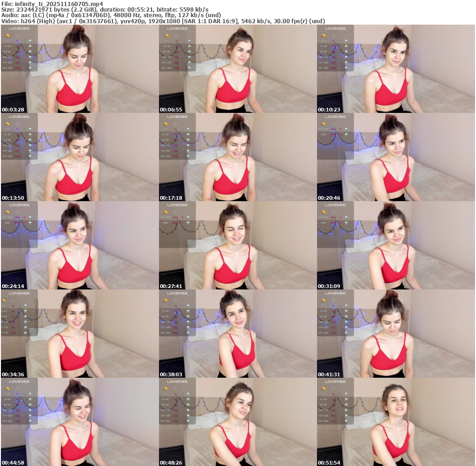Open the thumbnail stamped 00:34:36
The image size is (476, 466).
tap(79, 334)
